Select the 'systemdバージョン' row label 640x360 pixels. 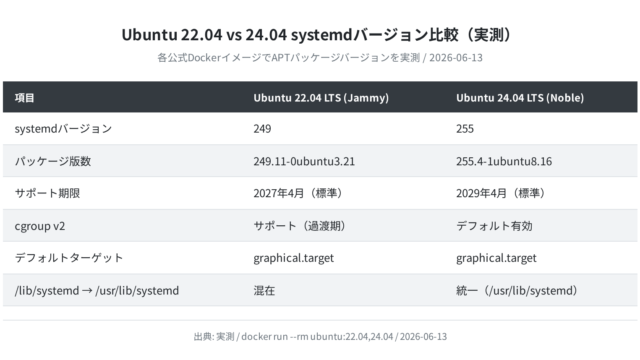63,129
